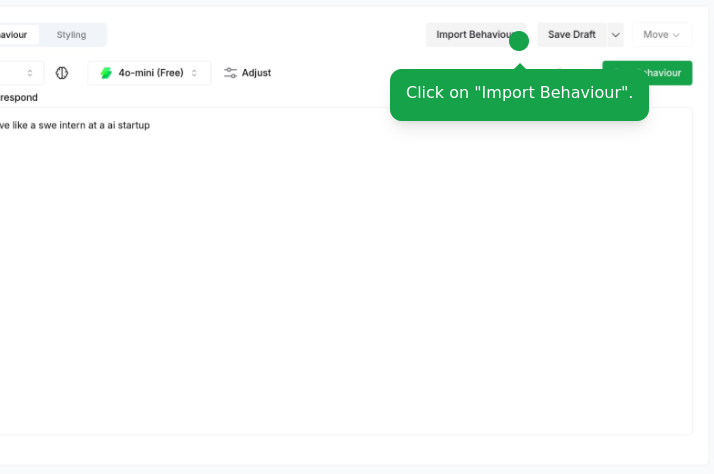Open Adjust settings with the sliders icon

tap(247, 73)
